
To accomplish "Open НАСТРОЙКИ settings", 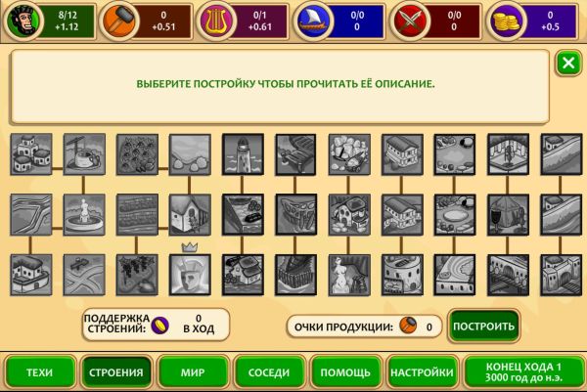I will coord(423,372).
